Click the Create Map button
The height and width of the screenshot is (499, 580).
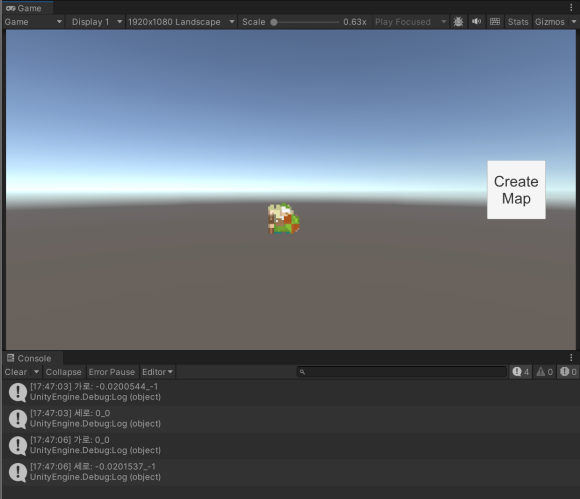point(516,190)
